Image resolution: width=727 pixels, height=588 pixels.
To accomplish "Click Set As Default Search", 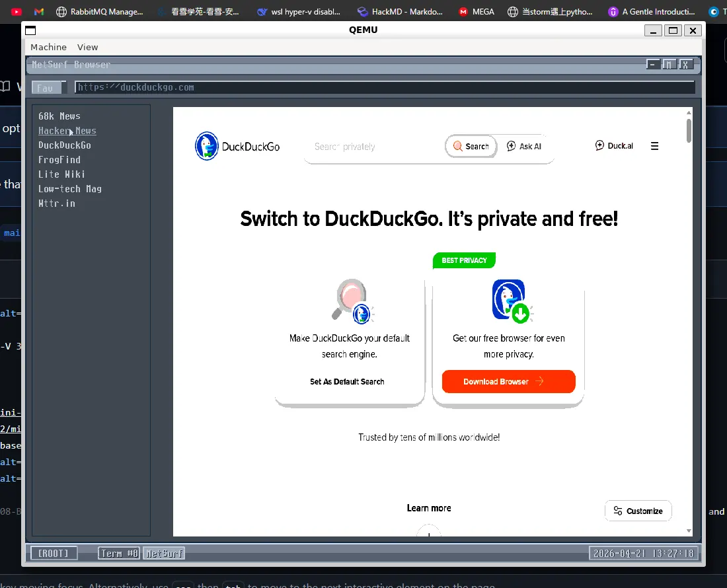I will click(x=347, y=381).
